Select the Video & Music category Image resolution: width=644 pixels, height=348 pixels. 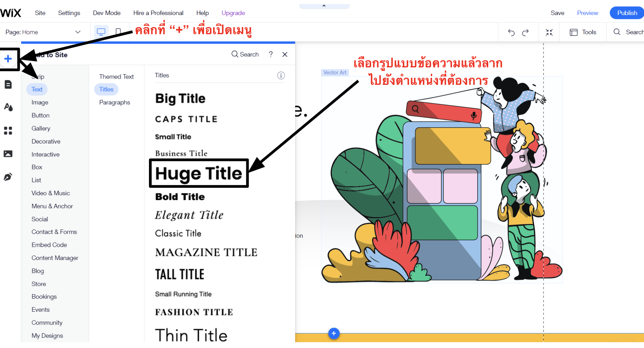click(x=51, y=193)
